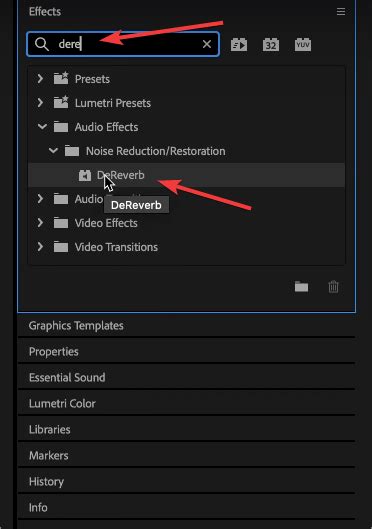Create a new custom bin
Viewport: 372px width, 529px height.
301,287
